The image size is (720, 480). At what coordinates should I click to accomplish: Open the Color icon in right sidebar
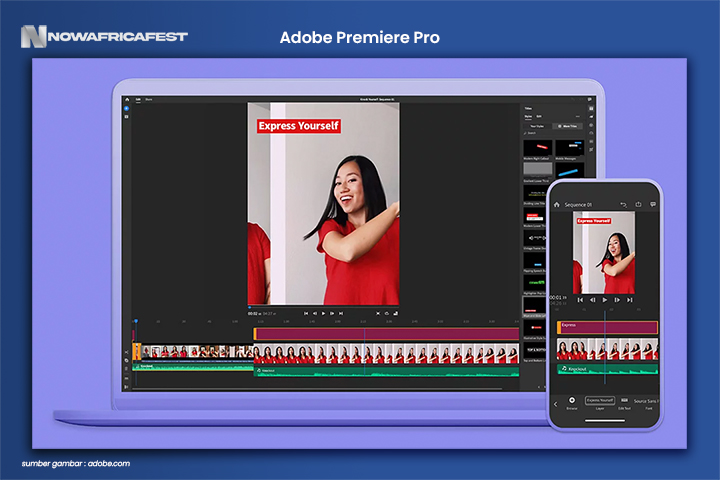[591, 125]
